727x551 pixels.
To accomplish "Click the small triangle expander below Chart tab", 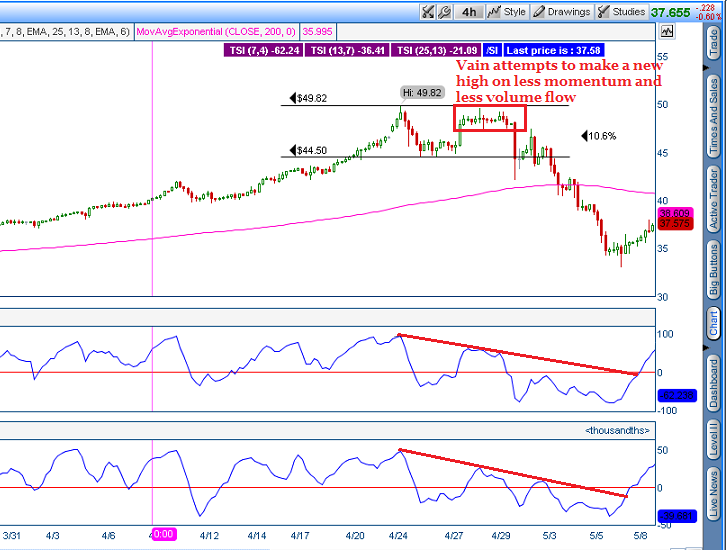I will tap(707, 347).
